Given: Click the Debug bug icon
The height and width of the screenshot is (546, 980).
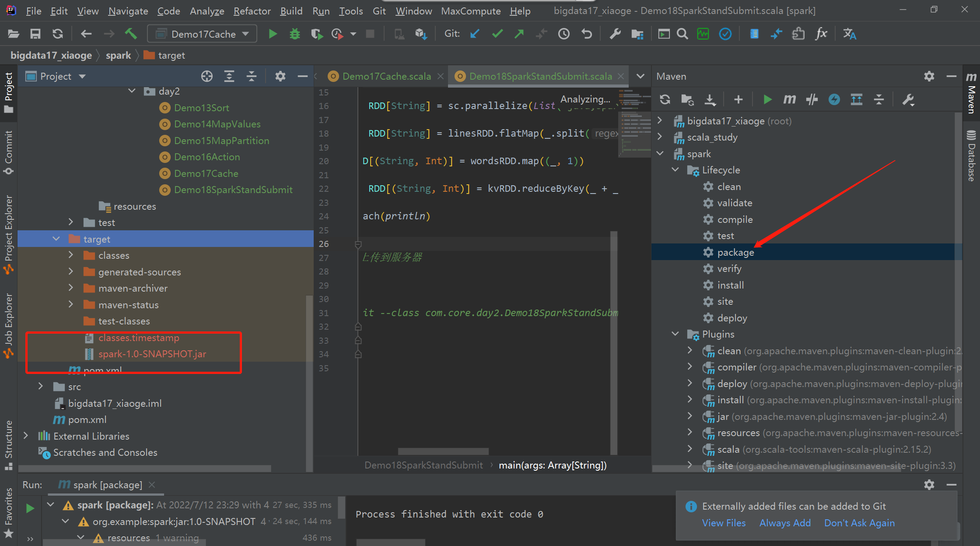Looking at the screenshot, I should [x=295, y=34].
